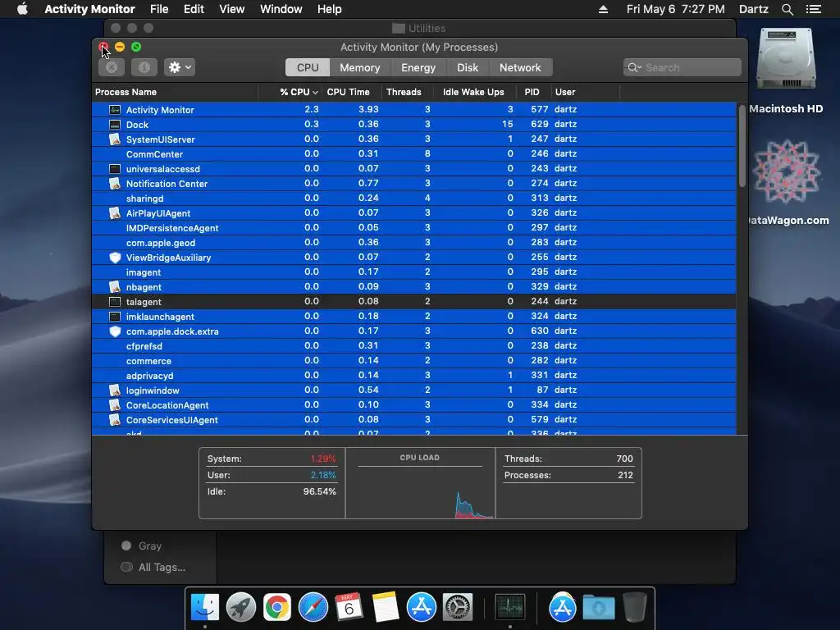This screenshot has height=630, width=840.
Task: Select the adprivacyd process name
Action: pyautogui.click(x=149, y=376)
